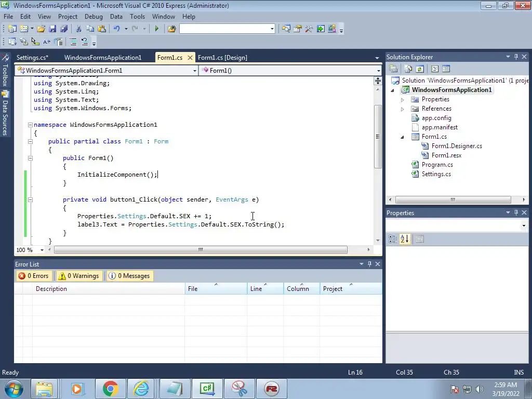Switch to the Form1.cs [Design] tab
The height and width of the screenshot is (399, 532).
pos(222,57)
